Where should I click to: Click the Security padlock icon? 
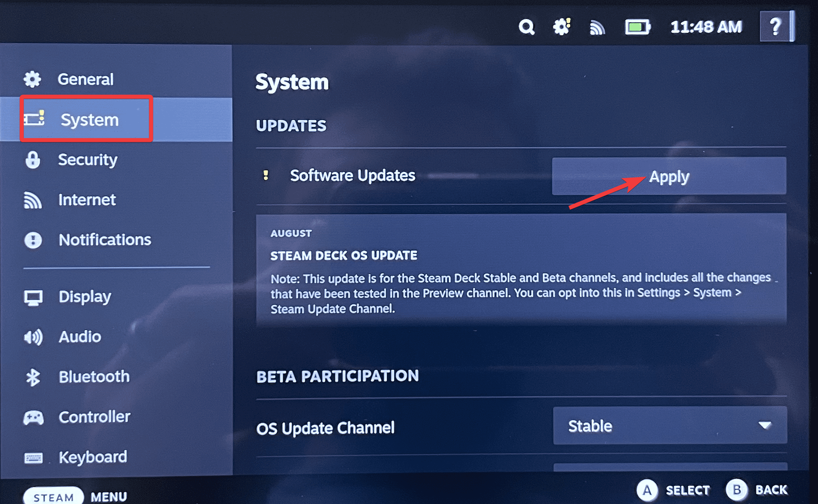pyautogui.click(x=33, y=160)
